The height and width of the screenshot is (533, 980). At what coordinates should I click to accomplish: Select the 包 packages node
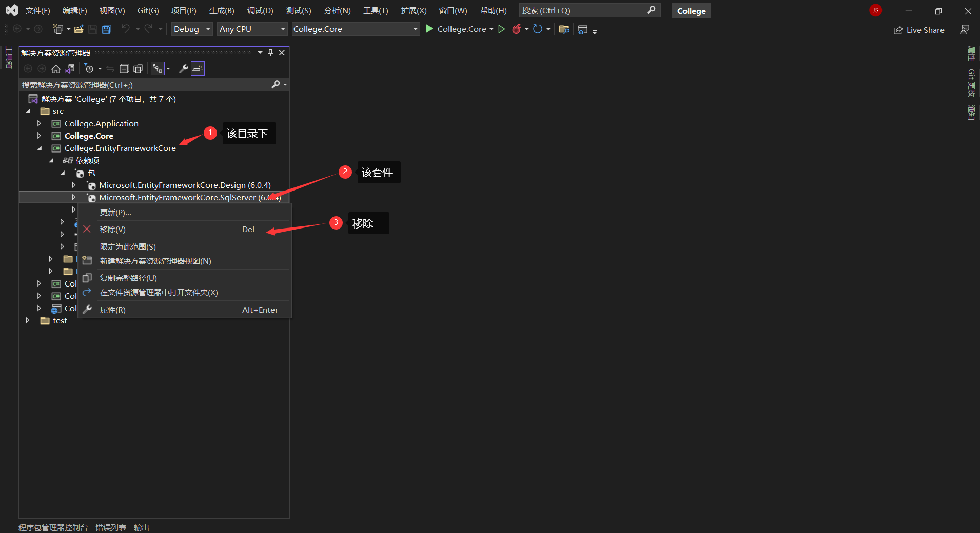coord(92,173)
